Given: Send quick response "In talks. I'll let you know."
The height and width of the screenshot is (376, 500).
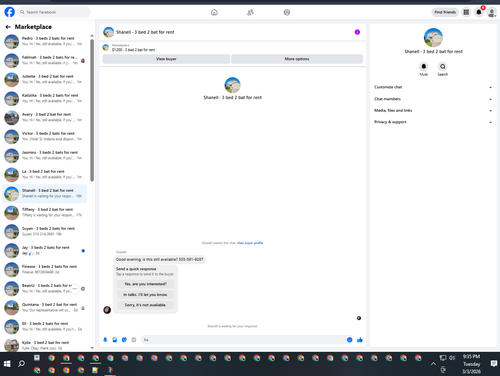Looking at the screenshot, I should [x=145, y=295].
